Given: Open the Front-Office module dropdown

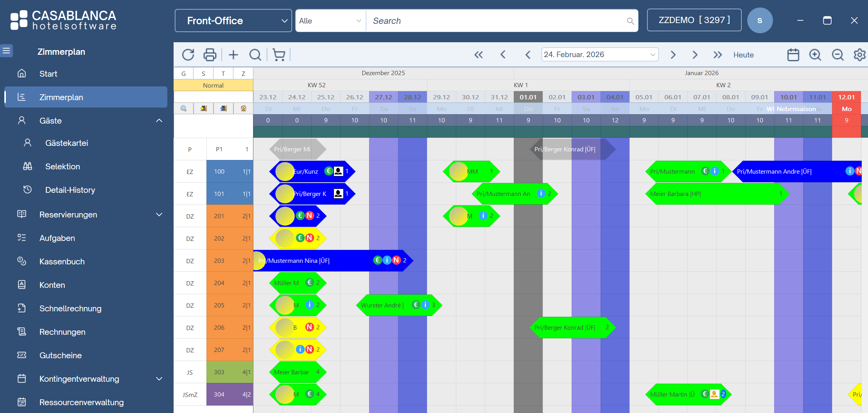Looking at the screenshot, I should (x=233, y=21).
